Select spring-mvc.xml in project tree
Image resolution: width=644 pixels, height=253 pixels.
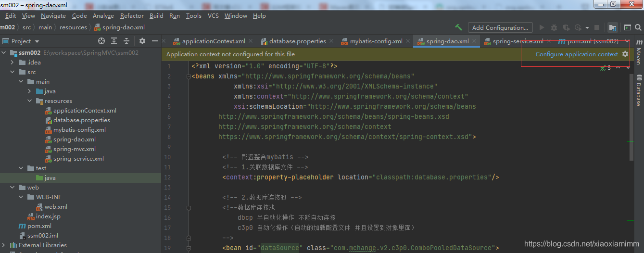point(75,149)
